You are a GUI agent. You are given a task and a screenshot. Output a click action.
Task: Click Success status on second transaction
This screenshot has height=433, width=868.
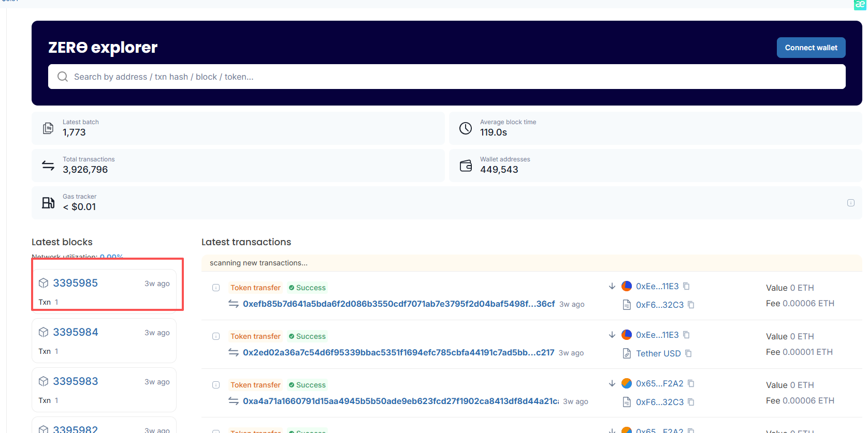pos(307,336)
